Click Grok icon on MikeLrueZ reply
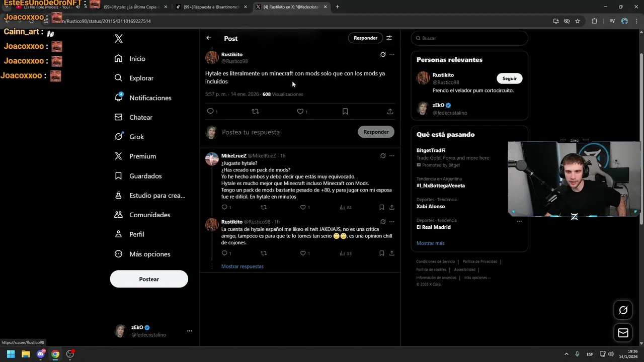Screen dimensions: 644x362 tap(383, 156)
